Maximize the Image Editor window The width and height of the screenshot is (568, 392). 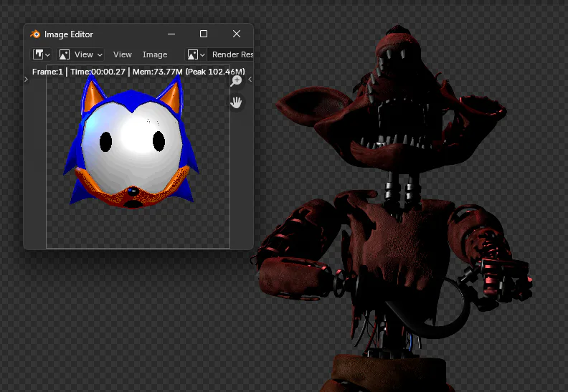204,34
